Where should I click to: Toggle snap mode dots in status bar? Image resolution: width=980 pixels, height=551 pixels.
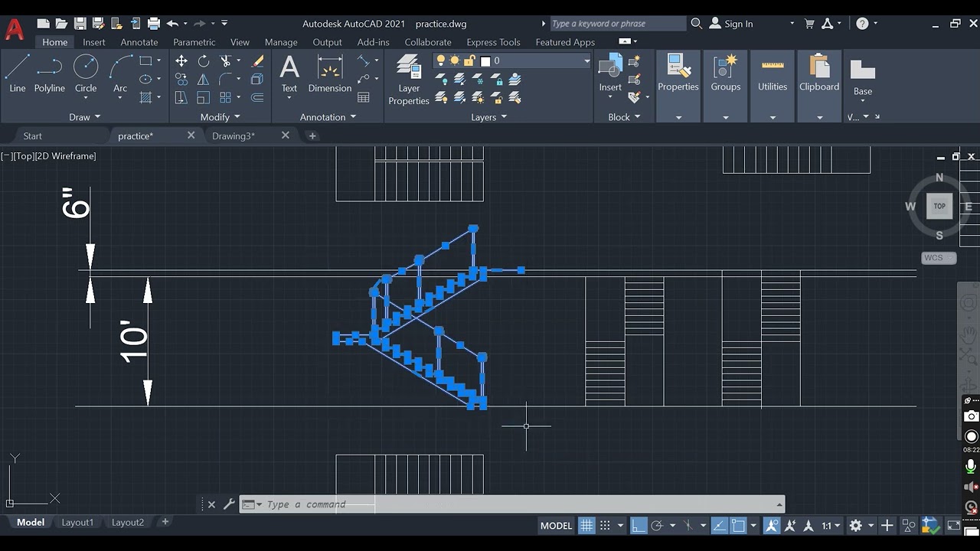(605, 526)
